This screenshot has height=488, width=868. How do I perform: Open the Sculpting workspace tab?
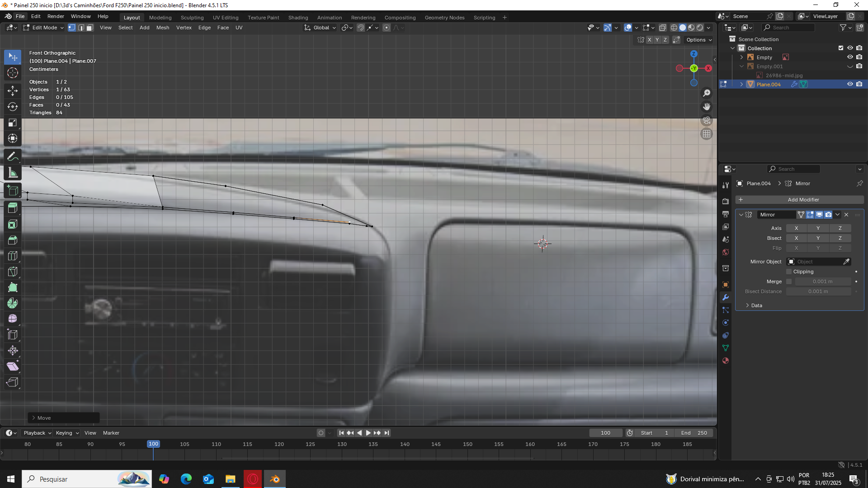pos(192,18)
